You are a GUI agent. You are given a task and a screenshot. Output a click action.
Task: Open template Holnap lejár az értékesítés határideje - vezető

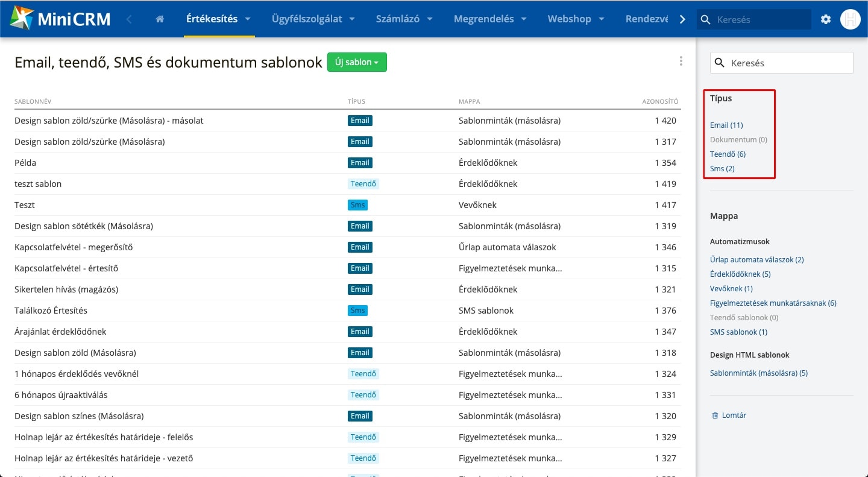click(104, 458)
